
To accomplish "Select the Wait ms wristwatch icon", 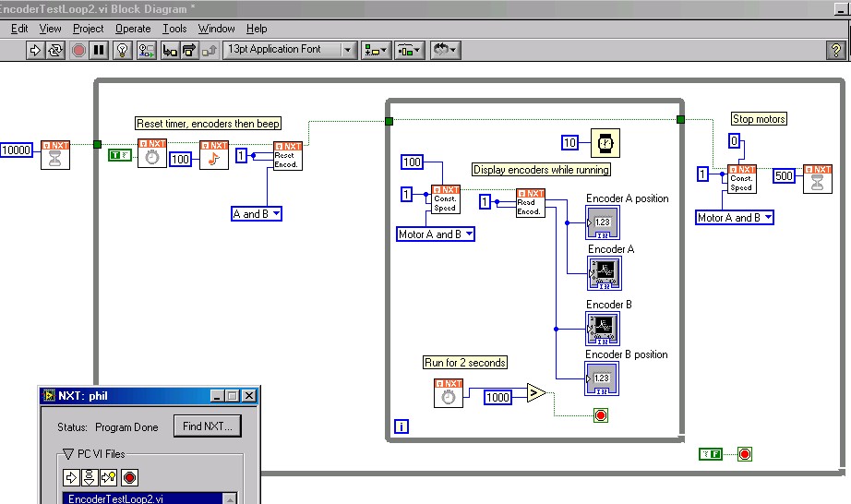I will point(605,143).
